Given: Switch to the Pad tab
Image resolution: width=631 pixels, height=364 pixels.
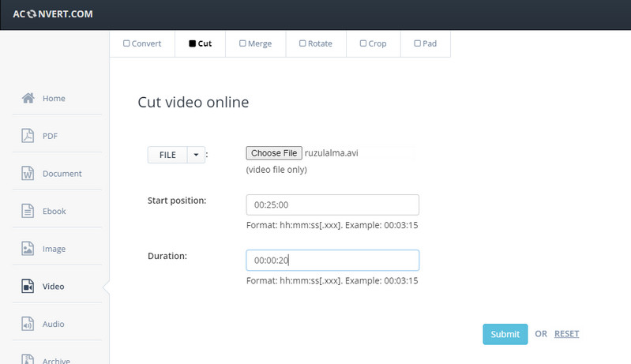Looking at the screenshot, I should point(425,44).
